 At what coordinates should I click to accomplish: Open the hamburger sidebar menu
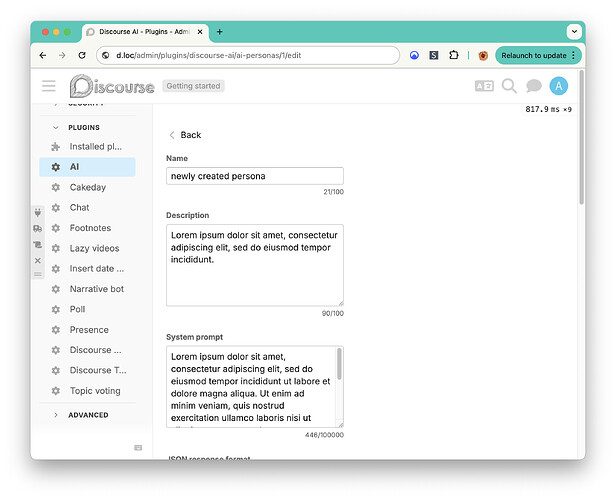49,86
